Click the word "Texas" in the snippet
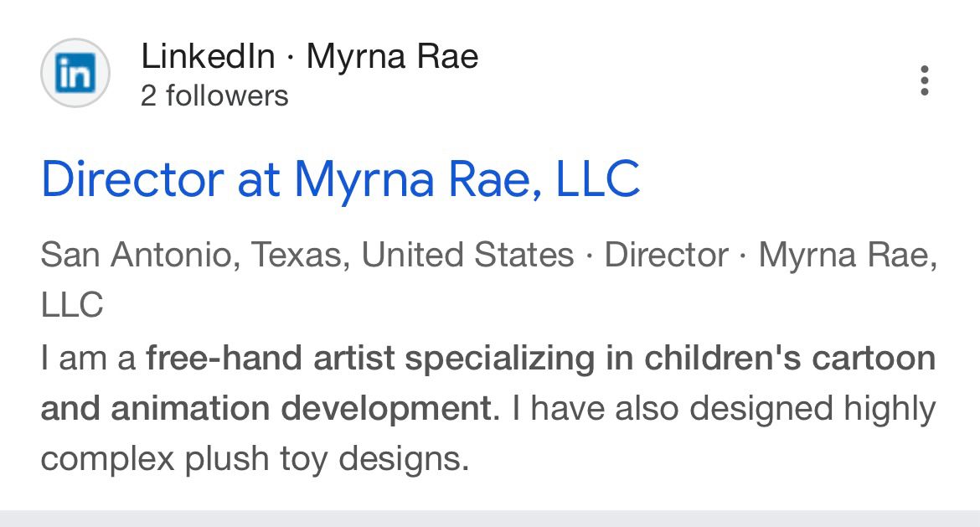The image size is (980, 527). [x=300, y=255]
